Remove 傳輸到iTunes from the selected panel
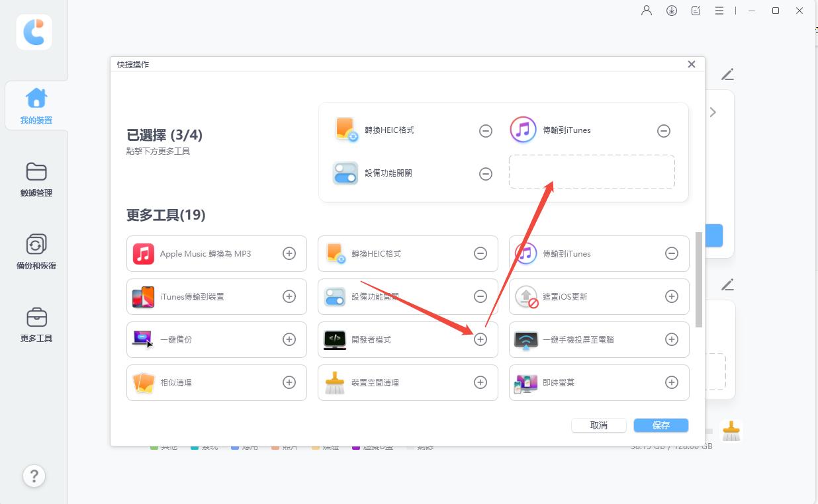The height and width of the screenshot is (504, 818). (664, 131)
